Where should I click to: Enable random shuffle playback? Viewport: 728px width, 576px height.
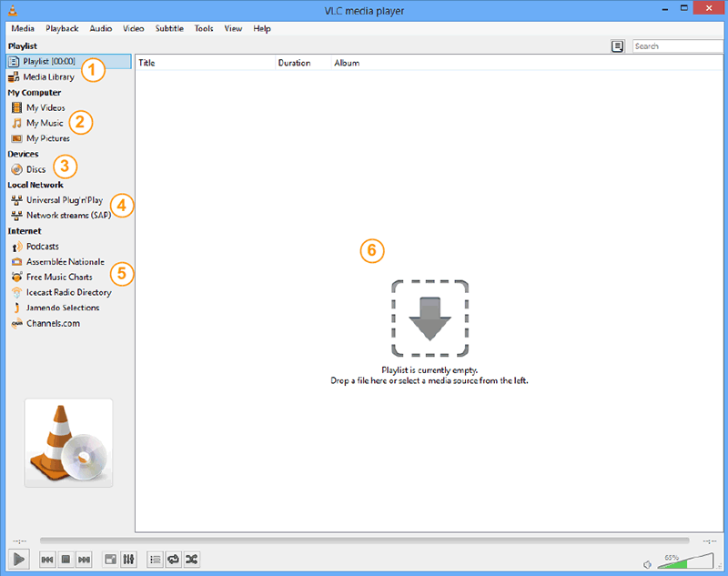(x=191, y=560)
